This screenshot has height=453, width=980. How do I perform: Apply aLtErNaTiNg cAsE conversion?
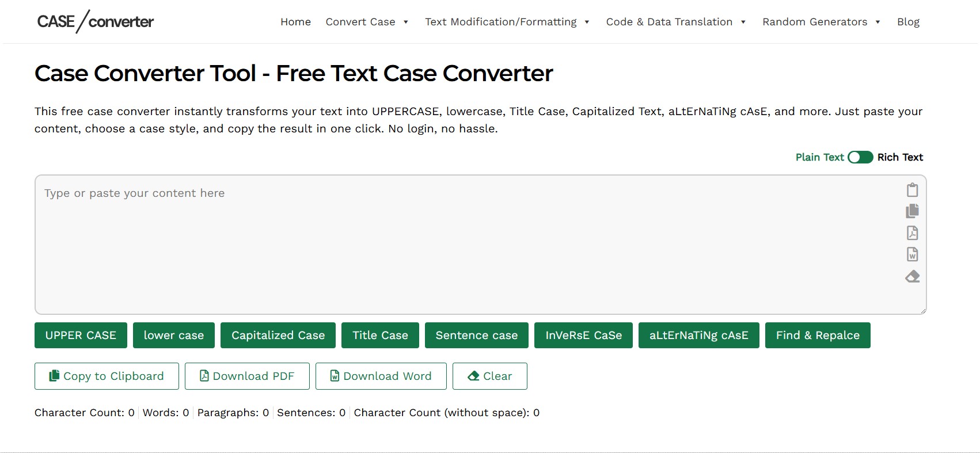point(698,336)
